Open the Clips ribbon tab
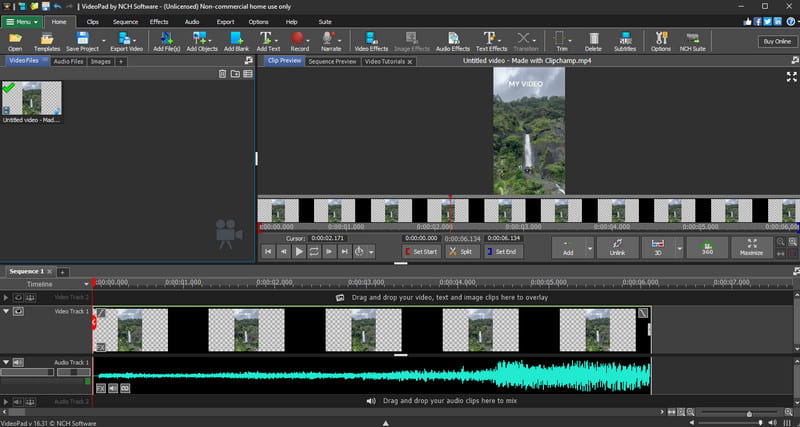This screenshot has height=427, width=800. point(92,22)
